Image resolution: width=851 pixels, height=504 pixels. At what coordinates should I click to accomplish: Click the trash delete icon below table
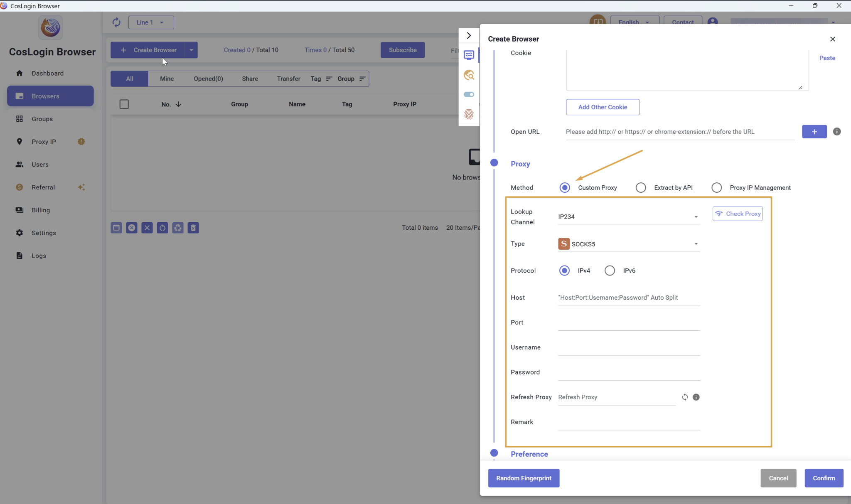pyautogui.click(x=193, y=228)
